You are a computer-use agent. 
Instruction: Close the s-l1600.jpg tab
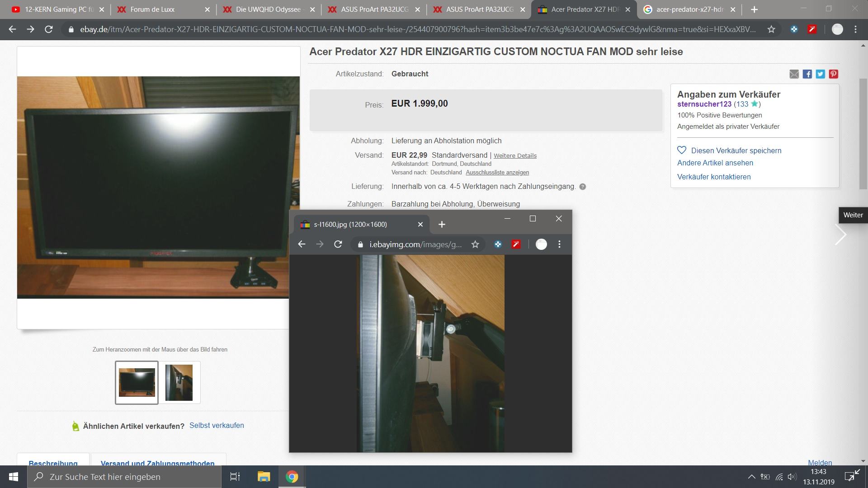pyautogui.click(x=420, y=224)
